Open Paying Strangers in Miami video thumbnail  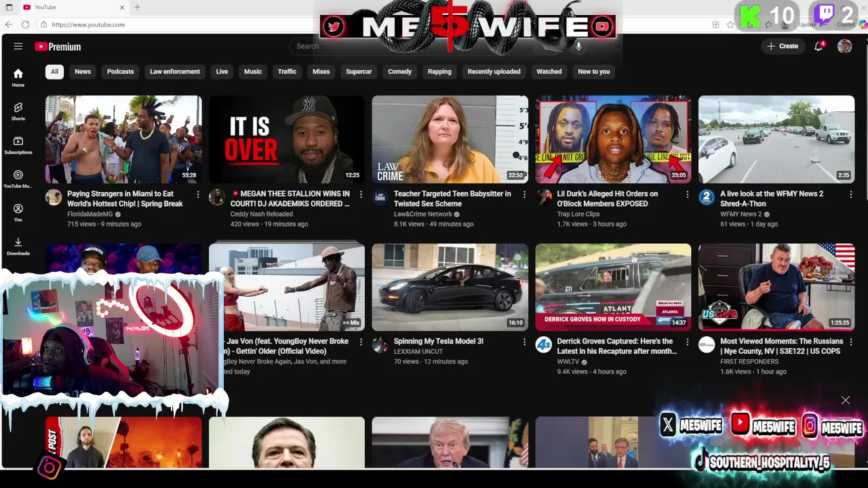(x=123, y=139)
